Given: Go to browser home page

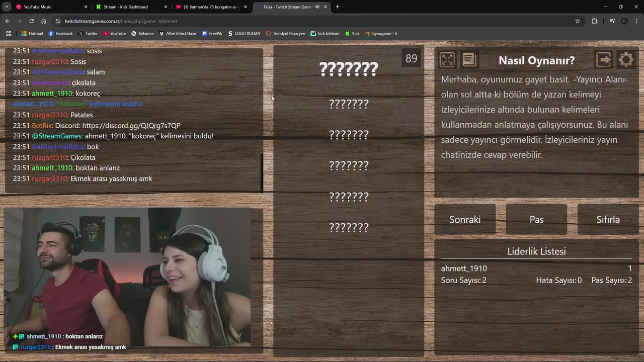Looking at the screenshot, I should click(43, 21).
